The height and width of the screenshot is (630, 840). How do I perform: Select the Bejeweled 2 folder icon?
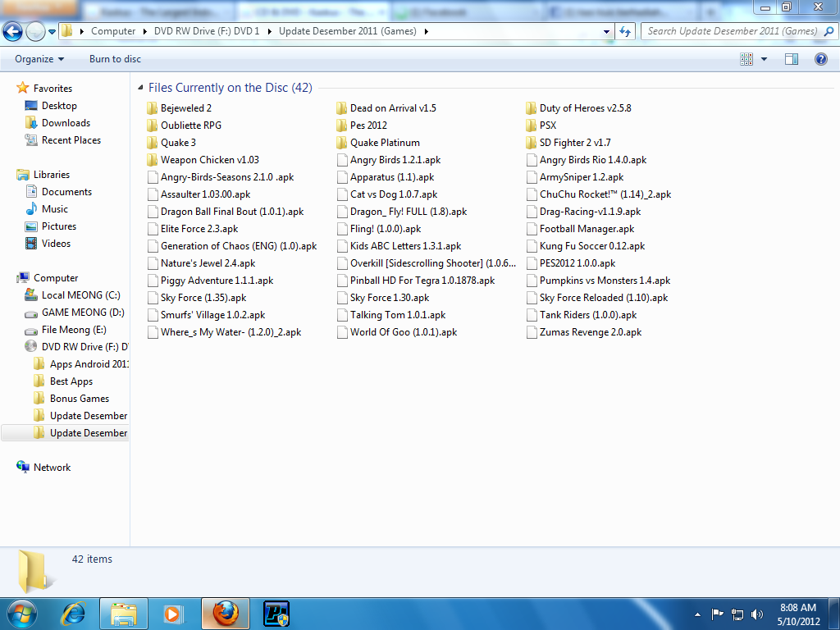pos(152,109)
